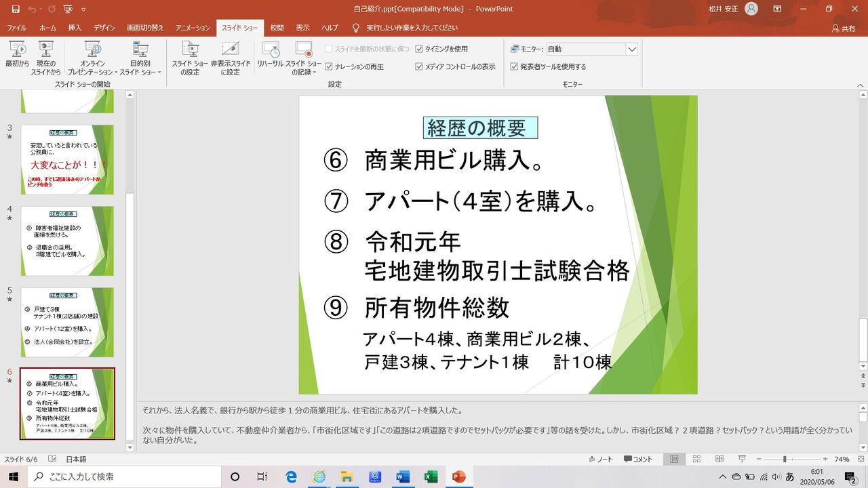The width and height of the screenshot is (868, 488).
Task: Open File Explorer from taskbar
Action: click(347, 476)
